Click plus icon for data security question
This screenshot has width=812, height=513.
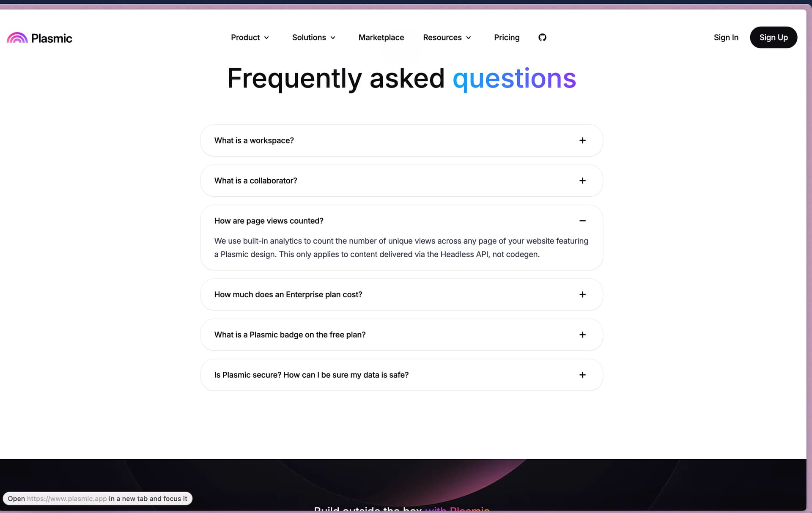582,375
